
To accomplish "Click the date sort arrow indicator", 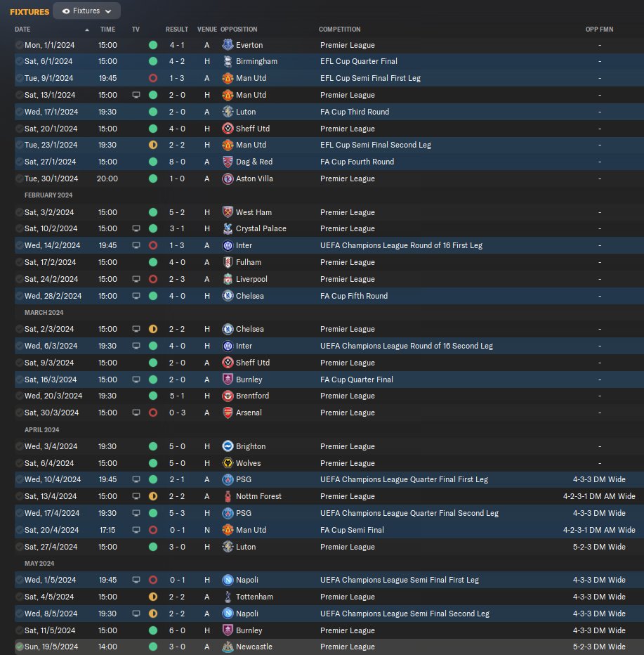I will point(87,30).
